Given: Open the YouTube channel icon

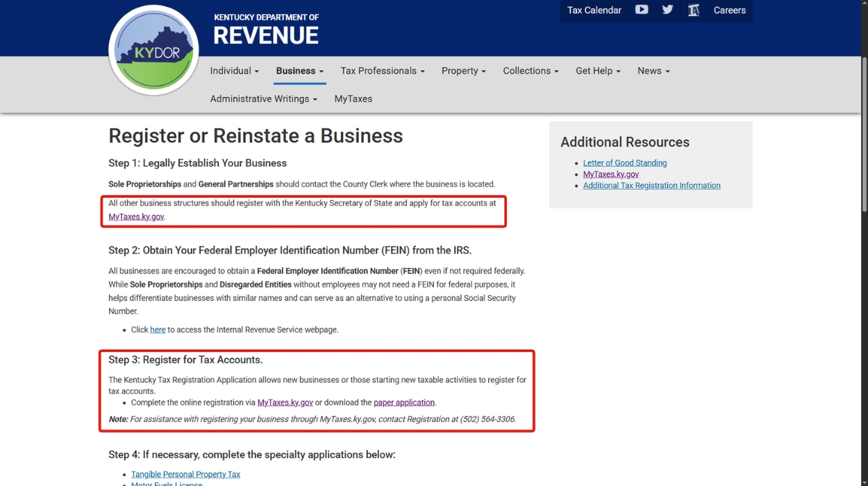Looking at the screenshot, I should click(641, 10).
